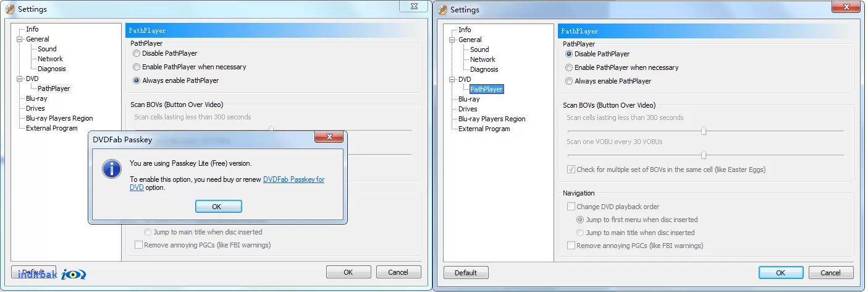Select Blu-ray Players Region in right window tree

pos(492,119)
